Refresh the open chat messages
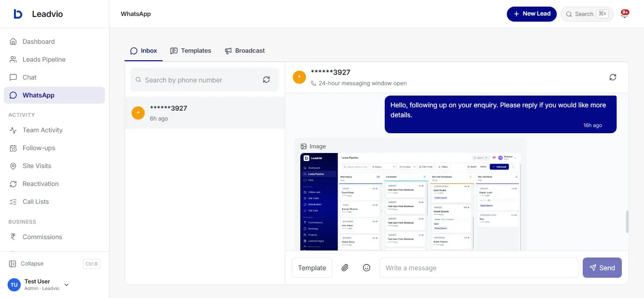This screenshot has width=644, height=298. point(613,77)
